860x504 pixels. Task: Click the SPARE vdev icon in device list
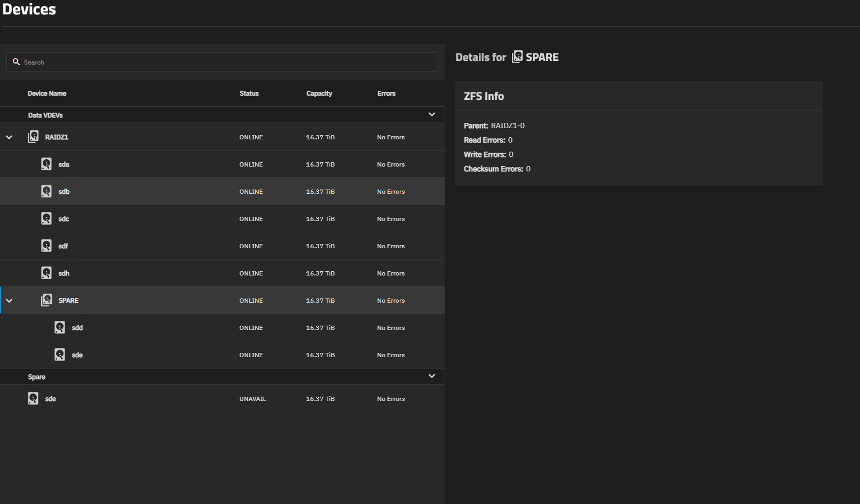46,300
